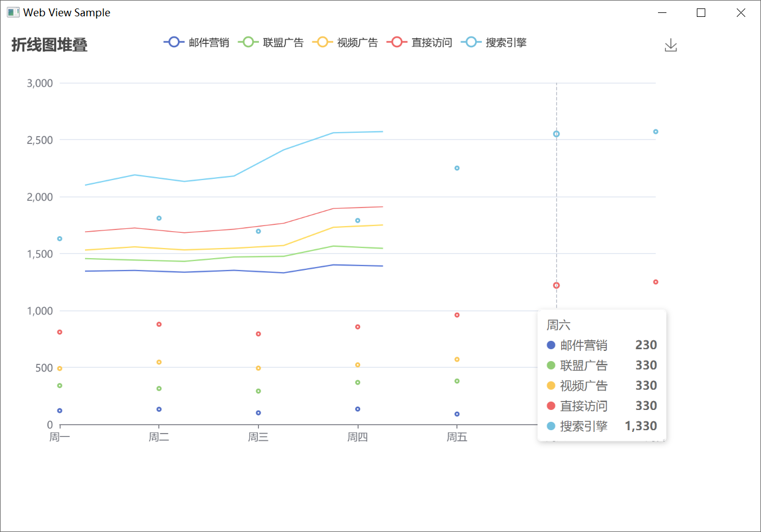Image resolution: width=761 pixels, height=532 pixels.
Task: Click highlighted 搜索引擎 point on 周六 line
Action: [x=556, y=134]
